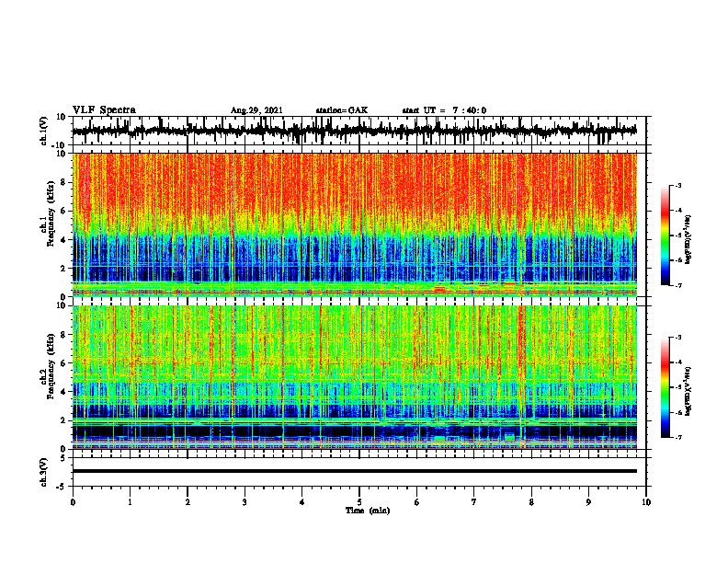
Task: Click the time-axis tick label "2"
Action: (x=188, y=502)
